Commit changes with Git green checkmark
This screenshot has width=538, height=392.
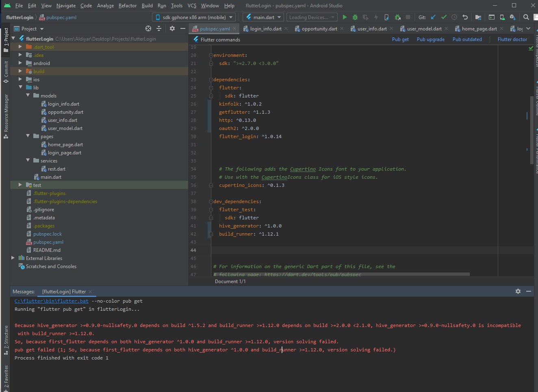pos(444,17)
